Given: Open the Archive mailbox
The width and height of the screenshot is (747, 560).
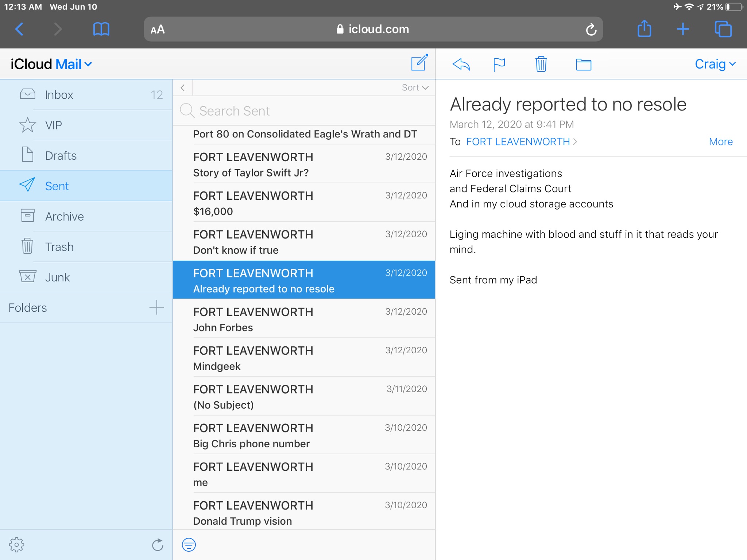Looking at the screenshot, I should (86, 216).
